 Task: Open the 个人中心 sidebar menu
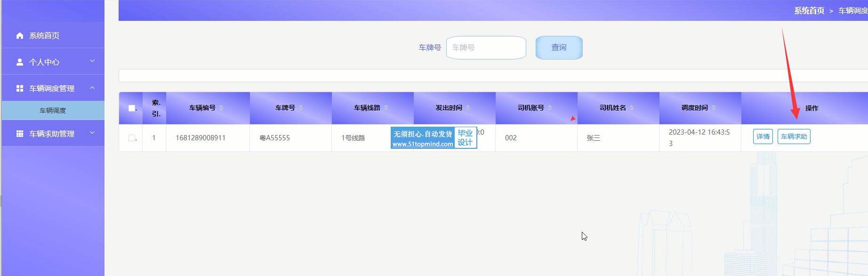[x=53, y=62]
